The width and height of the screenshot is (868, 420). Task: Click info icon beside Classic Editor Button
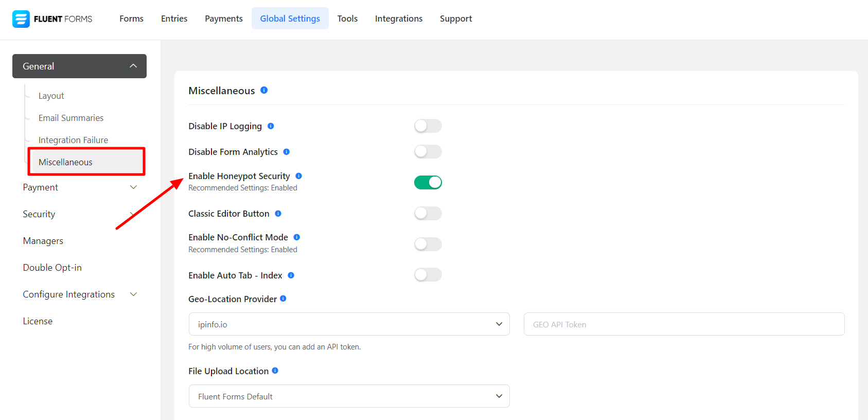point(278,214)
